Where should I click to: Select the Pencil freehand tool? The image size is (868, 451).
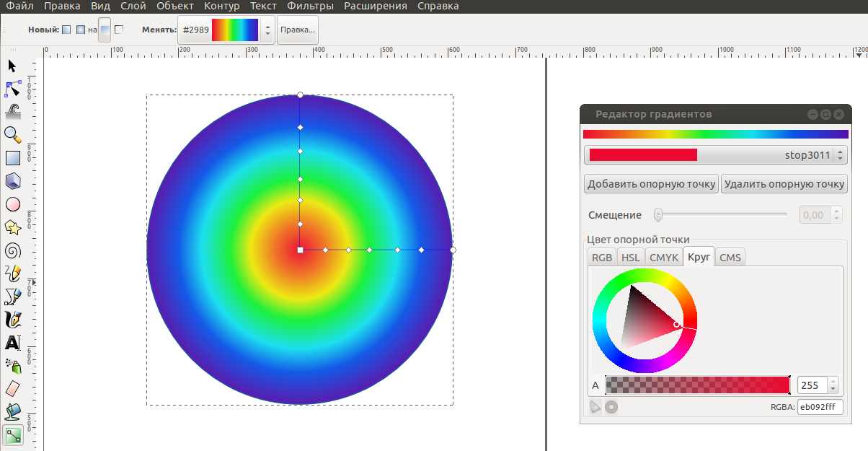click(x=12, y=273)
